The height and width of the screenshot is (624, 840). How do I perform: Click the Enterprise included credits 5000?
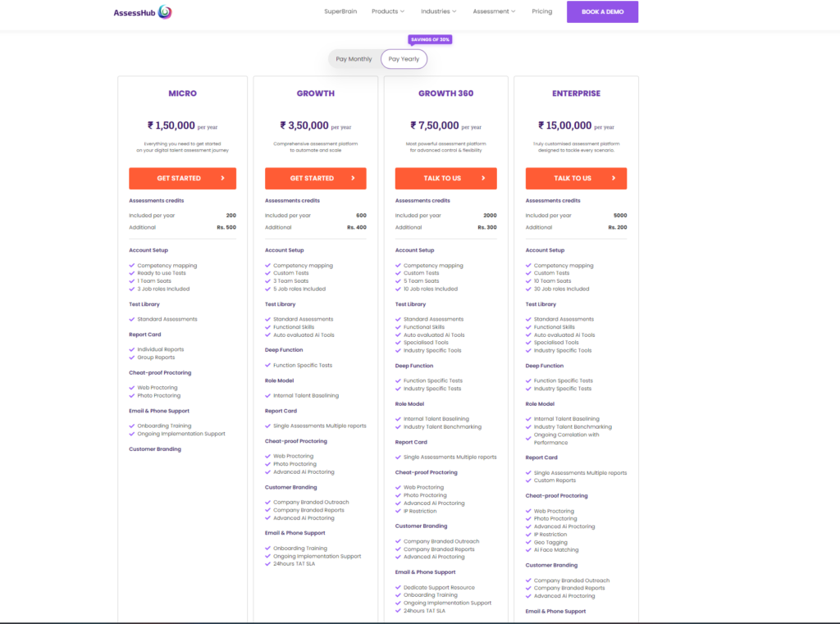620,216
